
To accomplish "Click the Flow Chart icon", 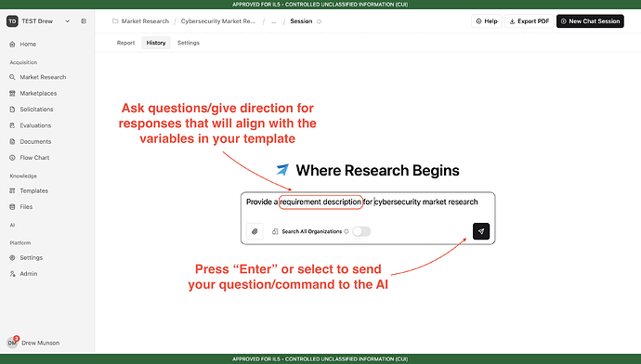I will pyautogui.click(x=12, y=158).
